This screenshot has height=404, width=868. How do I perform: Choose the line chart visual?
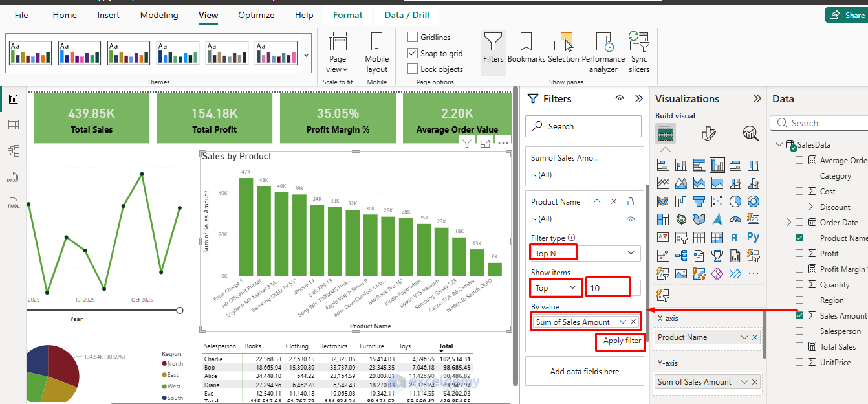click(x=662, y=183)
